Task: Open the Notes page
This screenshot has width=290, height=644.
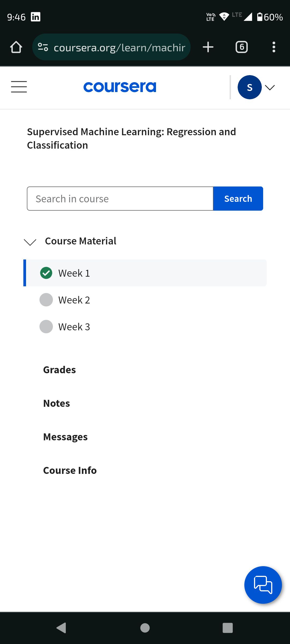Action: tap(57, 403)
